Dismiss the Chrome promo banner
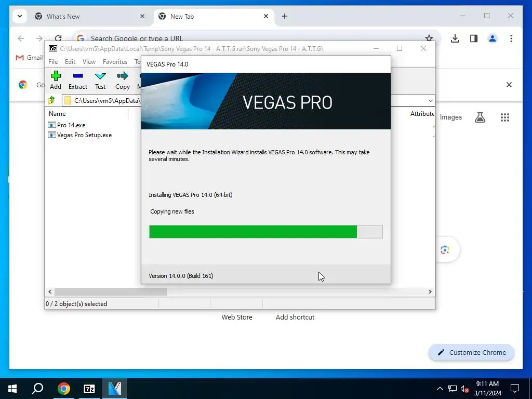This screenshot has width=532, height=399. coord(509,85)
